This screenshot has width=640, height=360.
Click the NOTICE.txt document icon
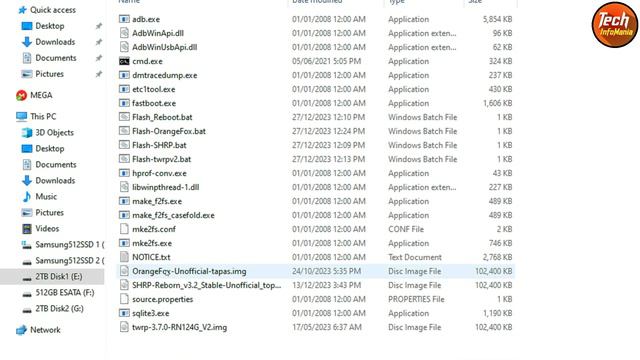124,257
